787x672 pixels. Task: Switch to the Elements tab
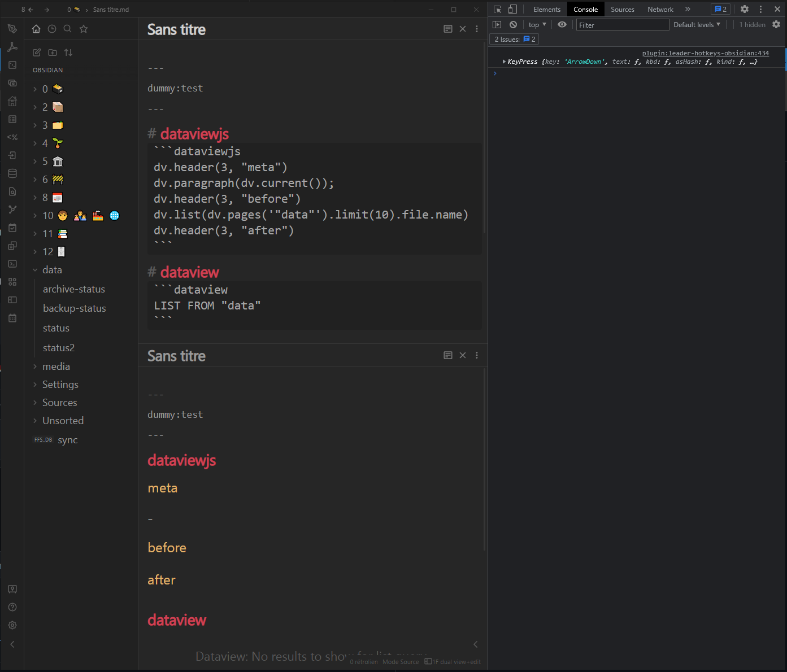[x=546, y=9]
